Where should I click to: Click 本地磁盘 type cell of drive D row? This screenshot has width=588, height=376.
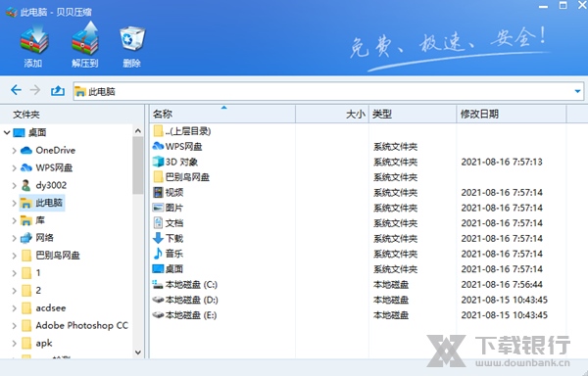tap(391, 300)
